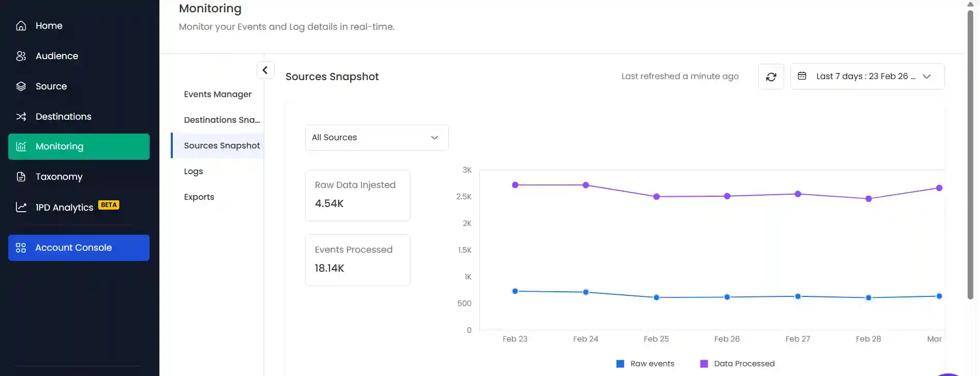The height and width of the screenshot is (376, 980).
Task: Click the Monitoring chart icon
Action: coord(21,146)
